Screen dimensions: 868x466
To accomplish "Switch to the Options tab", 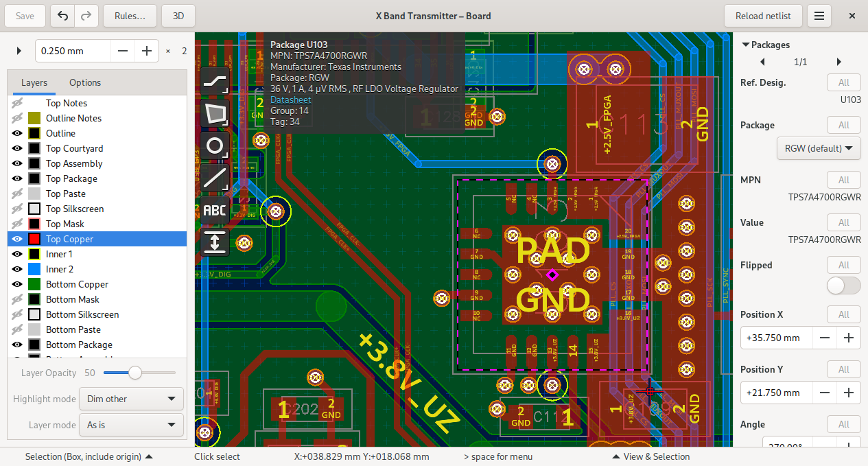I will 85,82.
